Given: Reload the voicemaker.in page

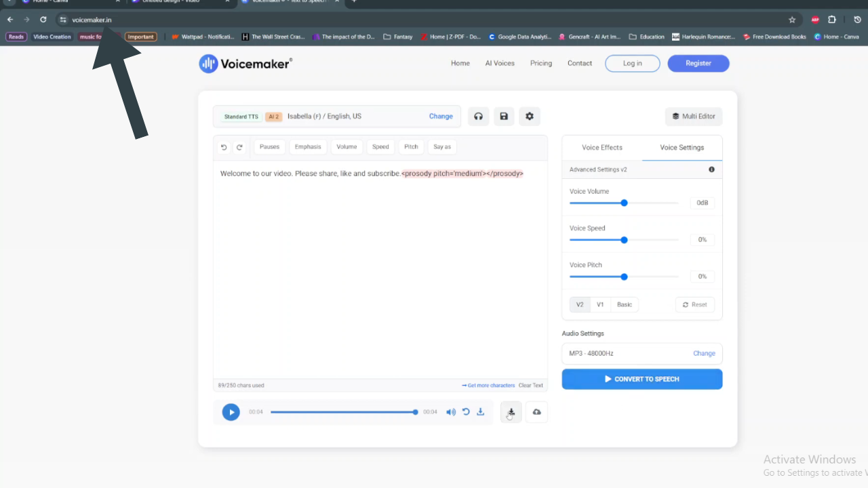Looking at the screenshot, I should pyautogui.click(x=43, y=20).
